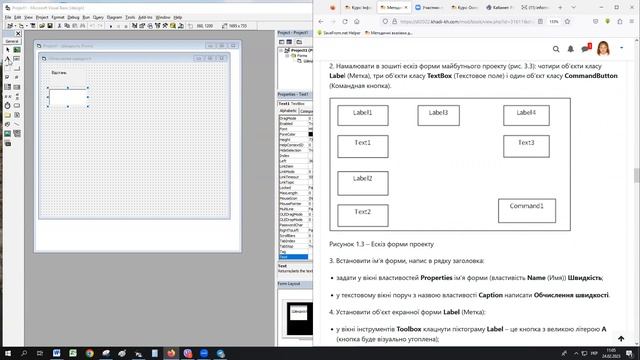Open Firefox list-all-tabs dropdown
The width and height of the screenshot is (640, 360).
(573, 7)
